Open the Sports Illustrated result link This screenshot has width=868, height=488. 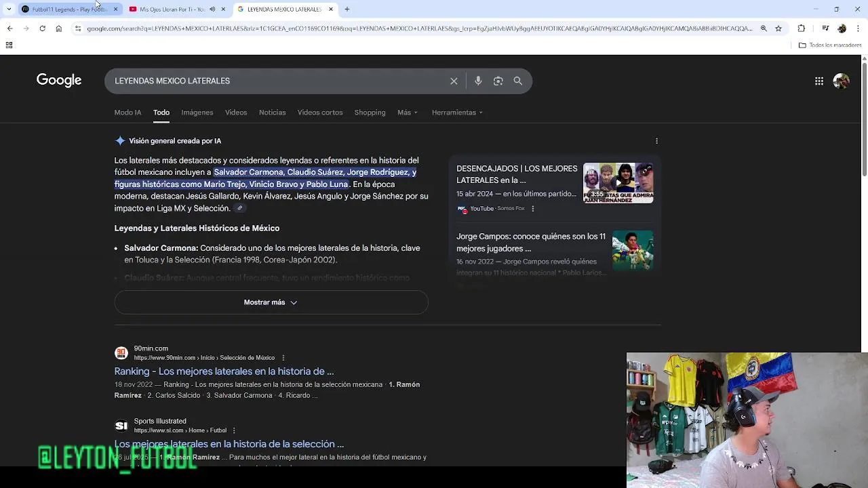(229, 444)
